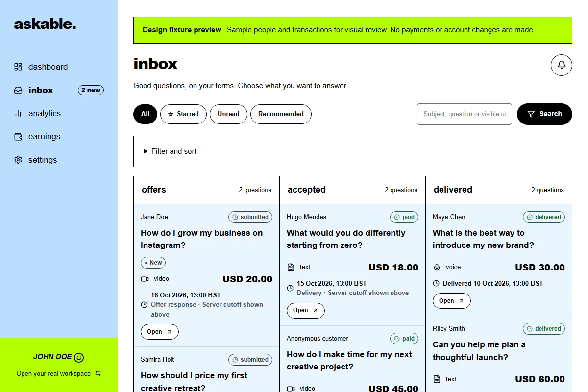Click the text document icon on Hugo Mendes card
Viewport: 588px width, 392px height.
tap(291, 267)
